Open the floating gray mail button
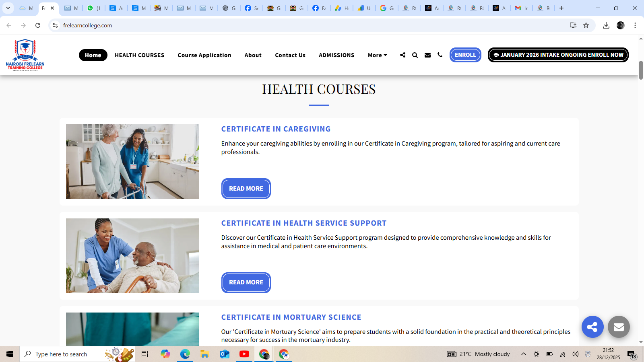This screenshot has width=644, height=362. tap(619, 327)
